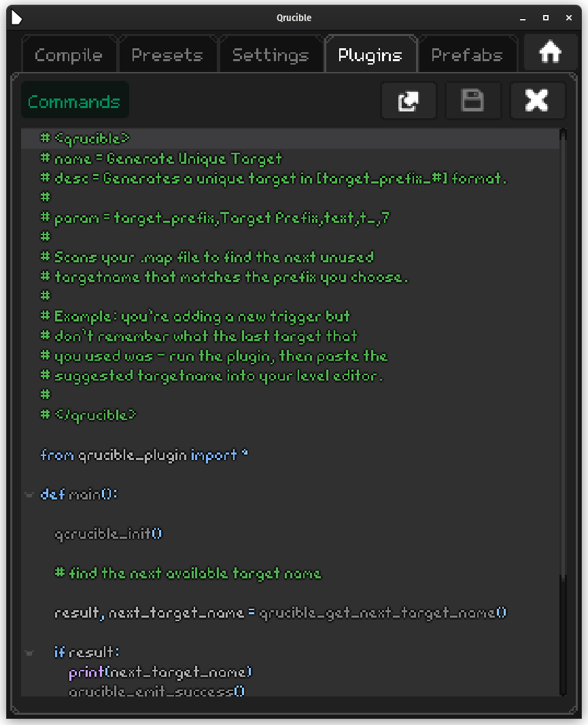Click the Commands button
This screenshot has width=588, height=725.
pyautogui.click(x=74, y=102)
